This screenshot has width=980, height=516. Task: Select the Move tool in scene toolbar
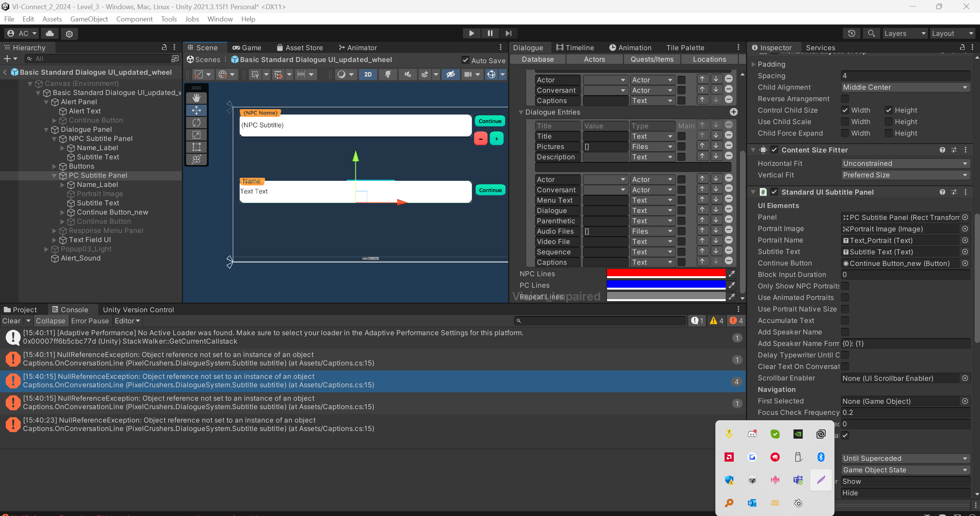point(196,110)
